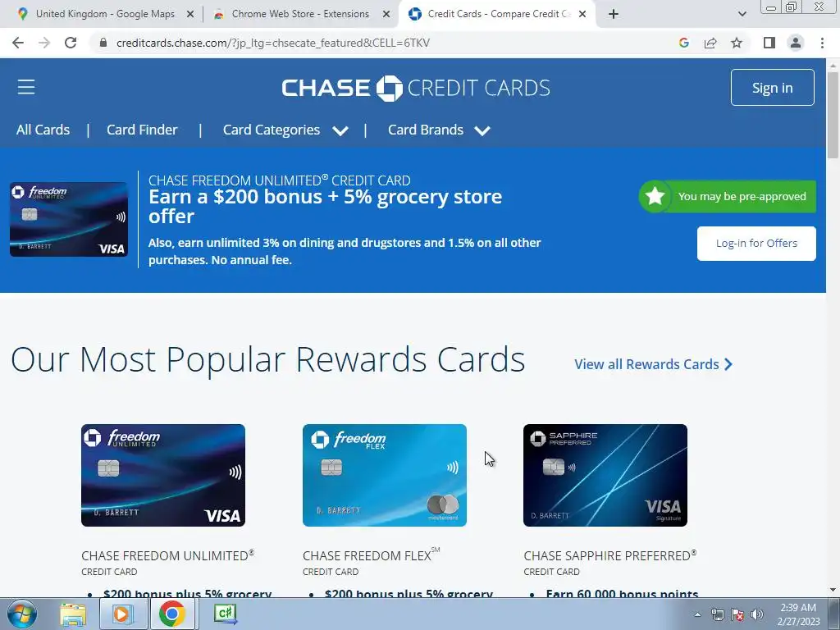Open Chrome side panel icon

pos(769,43)
